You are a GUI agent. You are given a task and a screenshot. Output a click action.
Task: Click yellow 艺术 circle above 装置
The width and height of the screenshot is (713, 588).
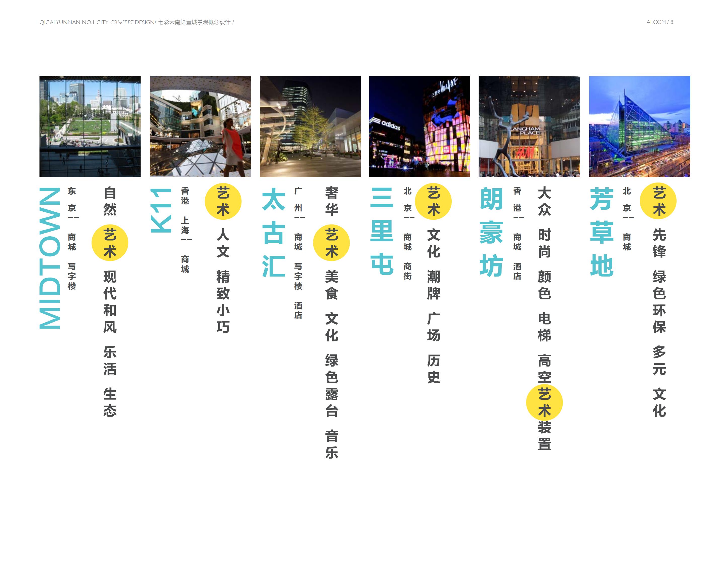[x=544, y=402]
